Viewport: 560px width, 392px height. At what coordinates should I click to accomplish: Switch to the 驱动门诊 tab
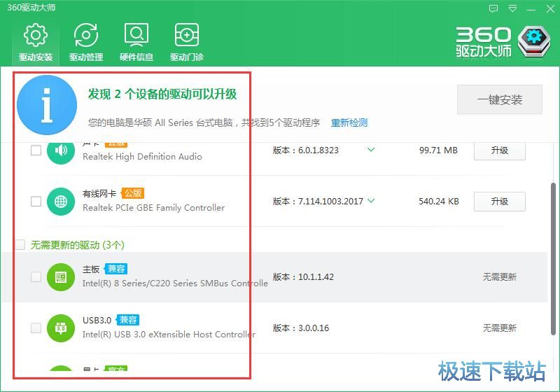click(x=187, y=42)
